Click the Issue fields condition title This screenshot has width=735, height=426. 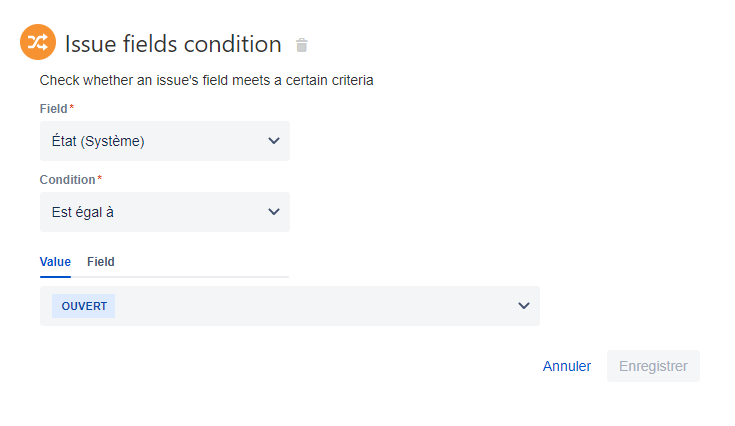pyautogui.click(x=173, y=44)
